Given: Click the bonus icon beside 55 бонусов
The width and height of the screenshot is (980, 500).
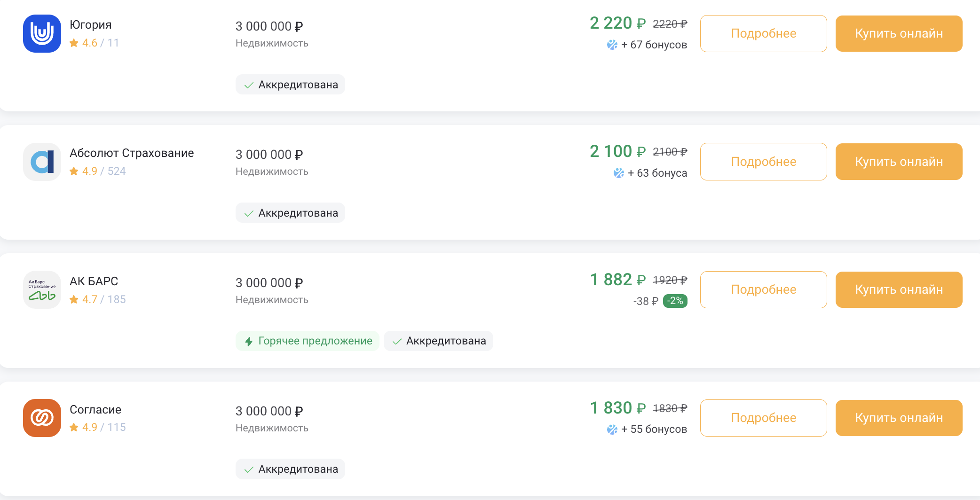Looking at the screenshot, I should pyautogui.click(x=612, y=429).
